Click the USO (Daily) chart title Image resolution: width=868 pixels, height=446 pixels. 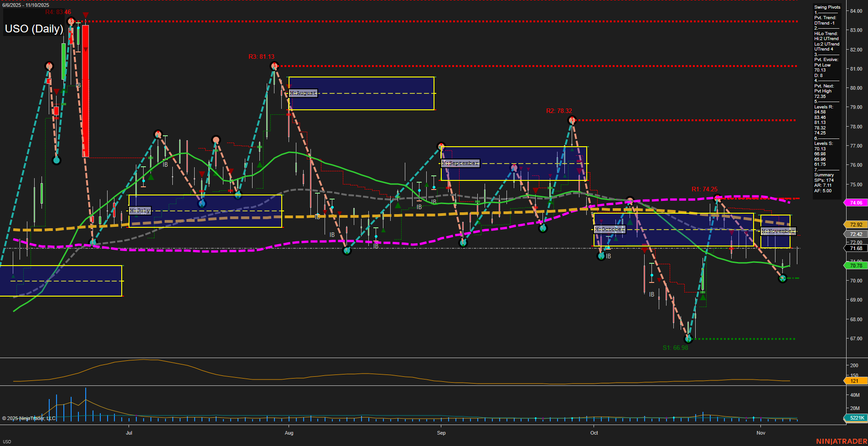(x=34, y=29)
